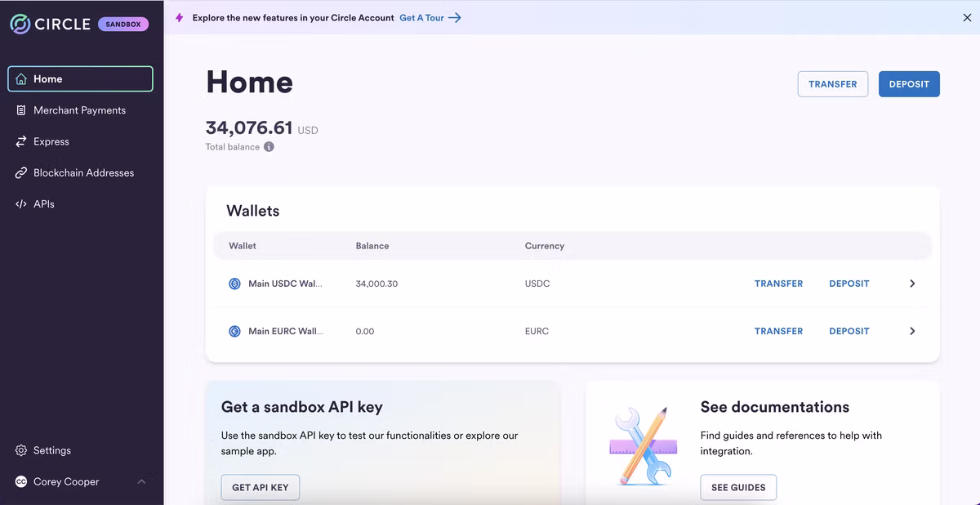Open the Merchant Payments menu item

point(80,110)
